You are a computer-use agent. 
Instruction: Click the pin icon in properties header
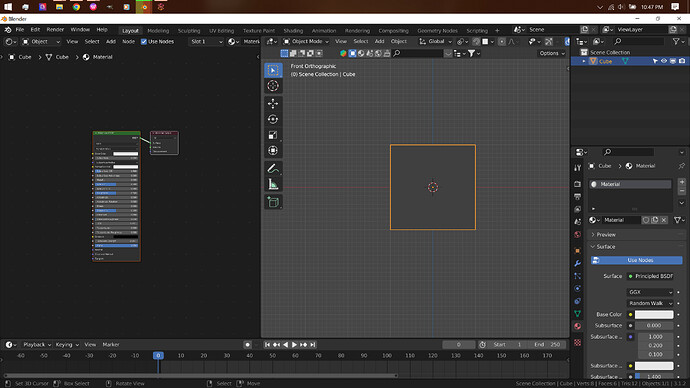pyautogui.click(x=681, y=166)
